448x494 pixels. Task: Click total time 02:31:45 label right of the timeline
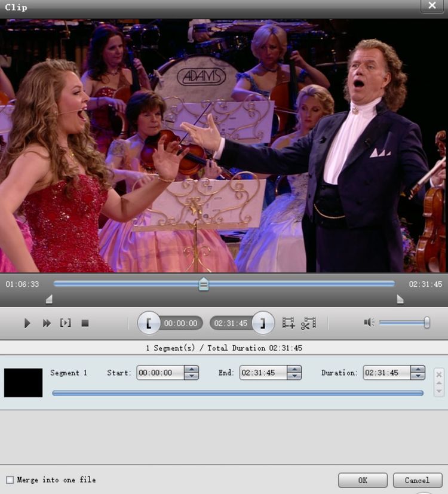(426, 284)
